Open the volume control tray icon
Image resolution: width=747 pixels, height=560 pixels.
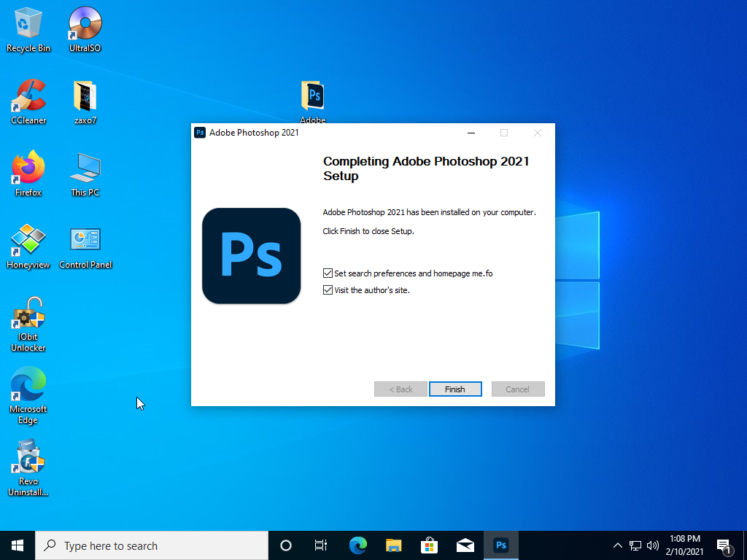point(653,545)
